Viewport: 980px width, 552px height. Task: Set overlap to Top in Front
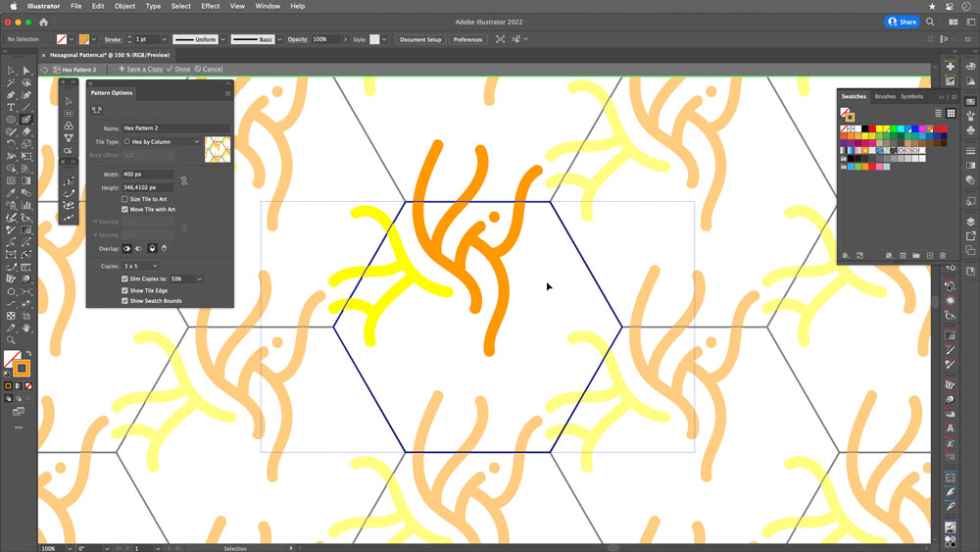point(152,248)
